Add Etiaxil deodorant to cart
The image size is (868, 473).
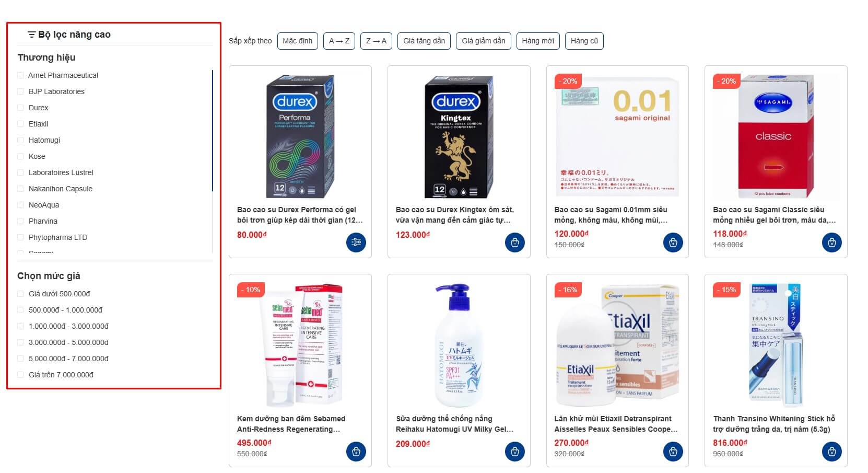[673, 452]
